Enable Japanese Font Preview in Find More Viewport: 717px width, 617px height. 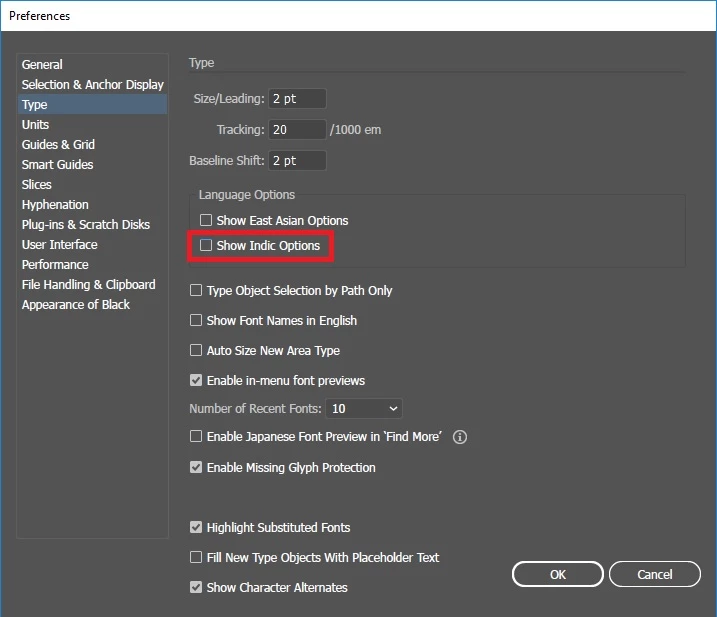coord(196,436)
